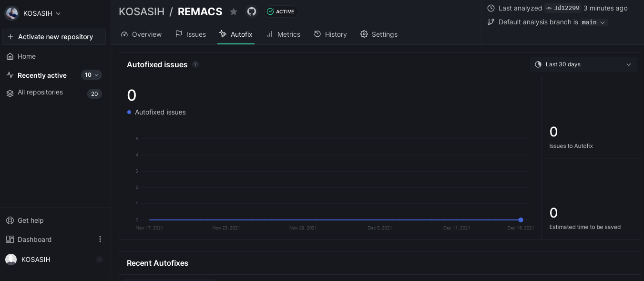Image resolution: width=644 pixels, height=281 pixels.
Task: Click the Recently active pulse icon
Action: coord(10,75)
